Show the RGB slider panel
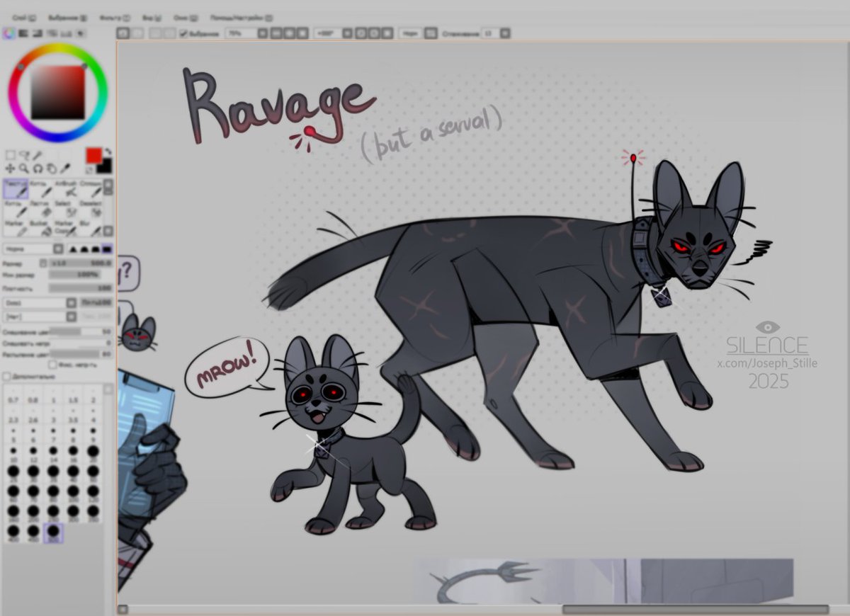The width and height of the screenshot is (850, 616). [x=23, y=33]
